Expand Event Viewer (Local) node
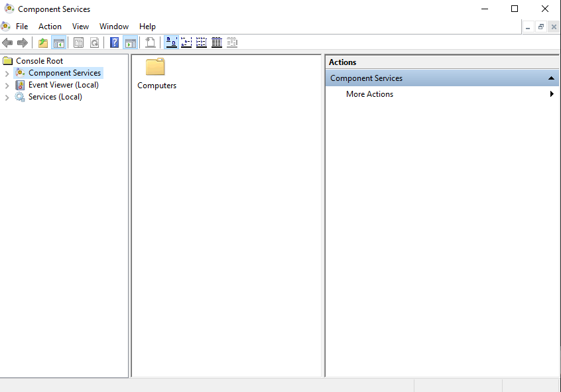This screenshot has height=392, width=561. pyautogui.click(x=7, y=86)
